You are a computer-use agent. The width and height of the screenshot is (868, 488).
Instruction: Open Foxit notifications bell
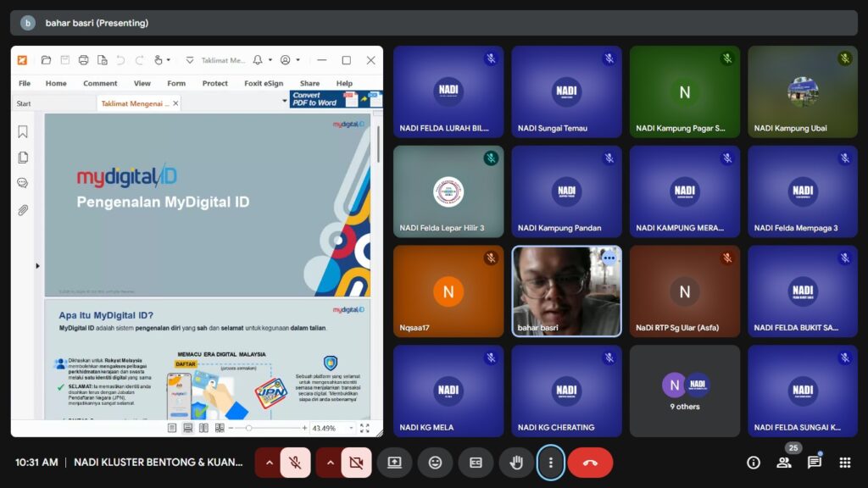coord(258,60)
